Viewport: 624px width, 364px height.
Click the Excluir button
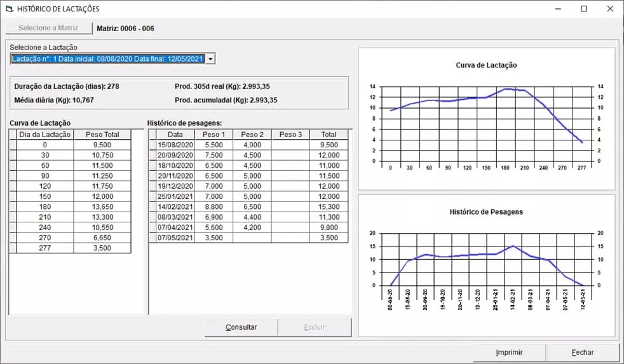(315, 327)
